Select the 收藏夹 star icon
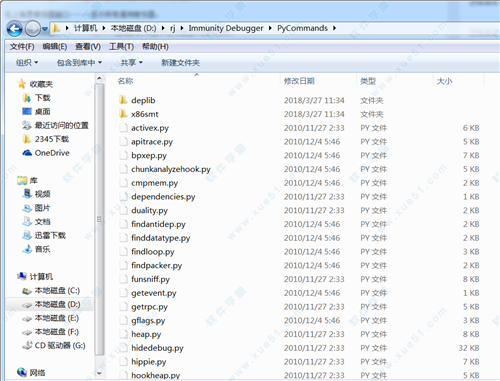 tap(22, 84)
